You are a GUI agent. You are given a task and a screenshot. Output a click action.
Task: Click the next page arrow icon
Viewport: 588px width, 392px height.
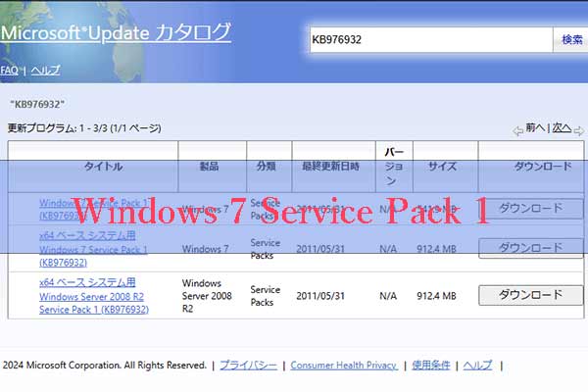tap(578, 131)
